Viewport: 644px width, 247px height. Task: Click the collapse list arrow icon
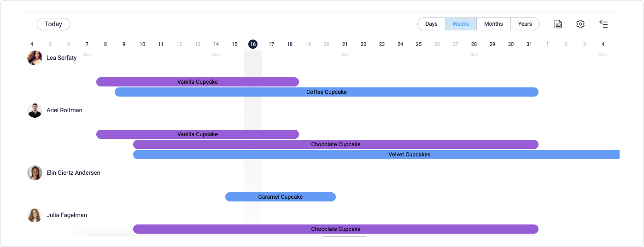pos(603,24)
